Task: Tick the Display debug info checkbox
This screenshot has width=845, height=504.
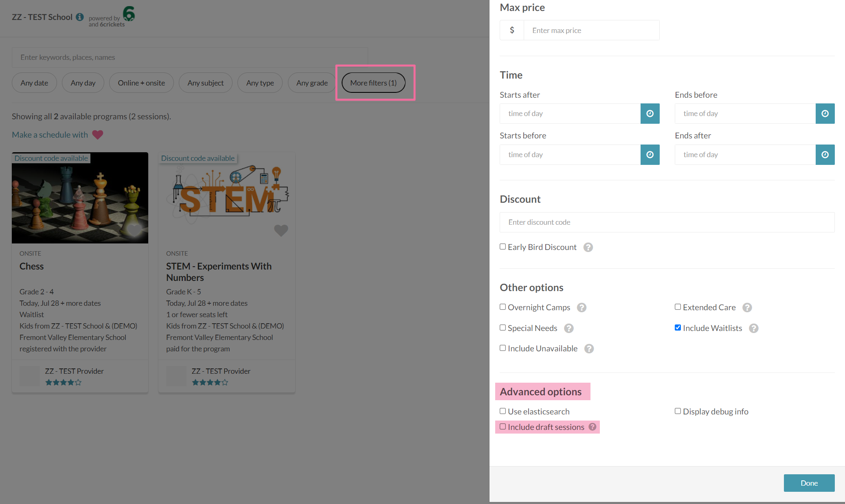Action: 678,411
